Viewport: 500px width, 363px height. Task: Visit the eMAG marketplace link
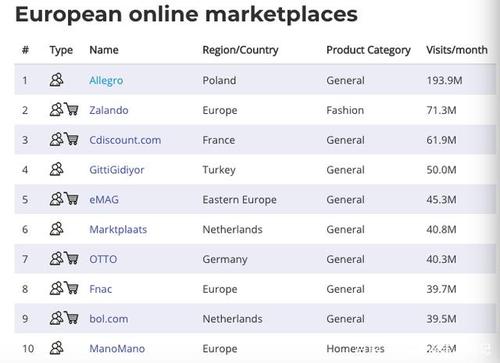click(104, 200)
